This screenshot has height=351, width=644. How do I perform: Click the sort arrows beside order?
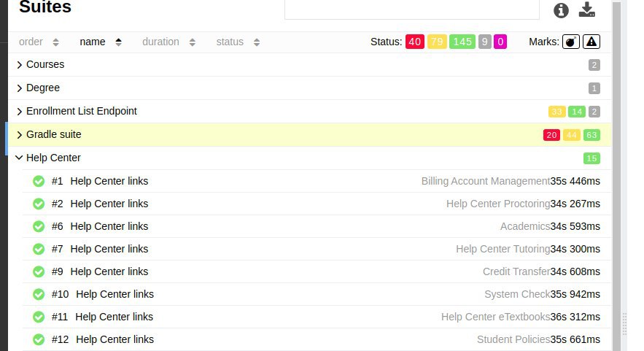pos(56,42)
